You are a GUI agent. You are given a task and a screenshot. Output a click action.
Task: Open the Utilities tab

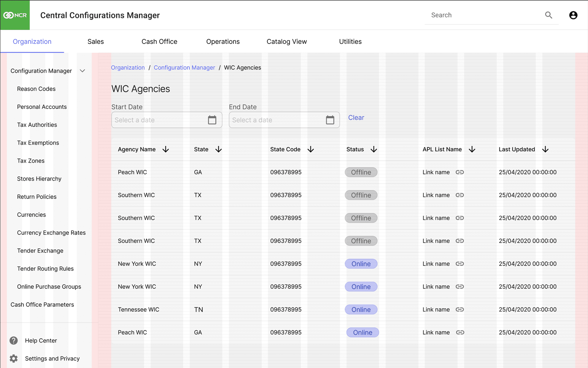pos(350,41)
